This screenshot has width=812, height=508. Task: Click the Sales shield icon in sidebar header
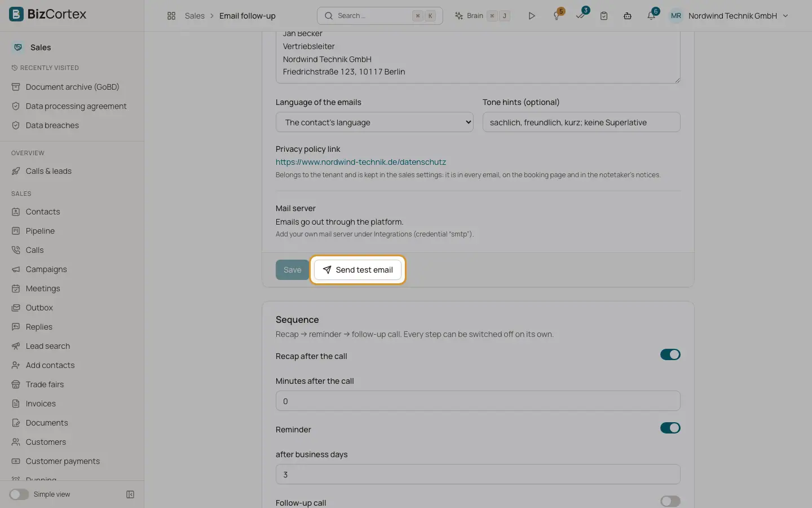(x=18, y=47)
